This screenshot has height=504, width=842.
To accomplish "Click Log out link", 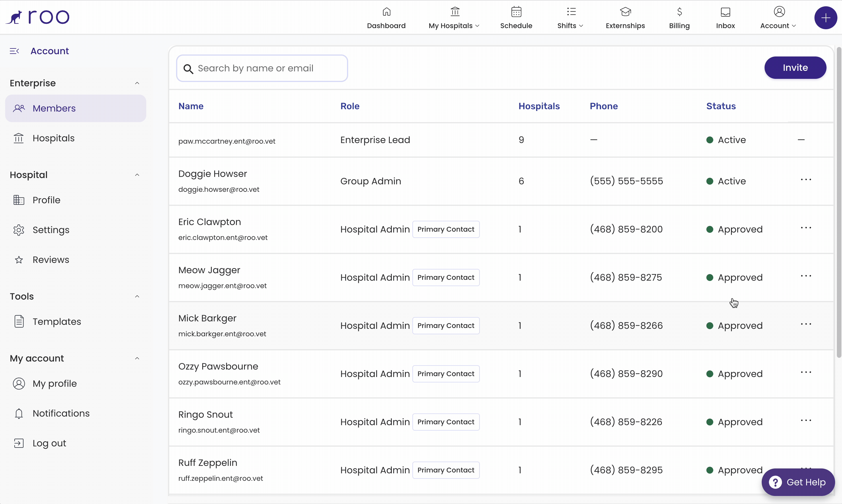I will click(x=49, y=443).
